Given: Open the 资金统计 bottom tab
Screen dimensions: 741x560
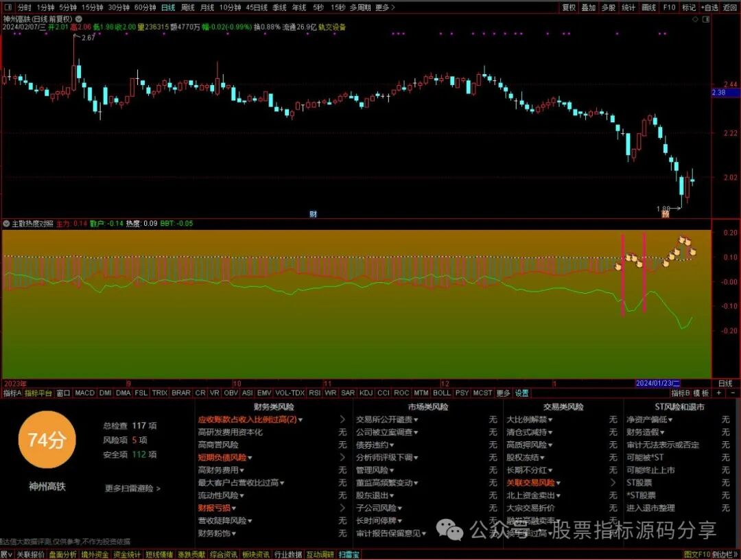Looking at the screenshot, I should 127,555.
